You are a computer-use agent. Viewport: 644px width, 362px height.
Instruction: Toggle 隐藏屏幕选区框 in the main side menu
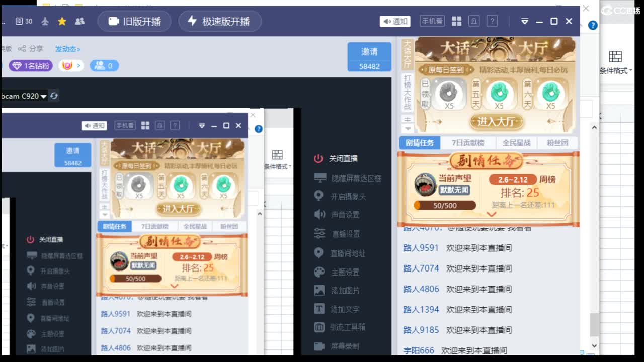[347, 178]
